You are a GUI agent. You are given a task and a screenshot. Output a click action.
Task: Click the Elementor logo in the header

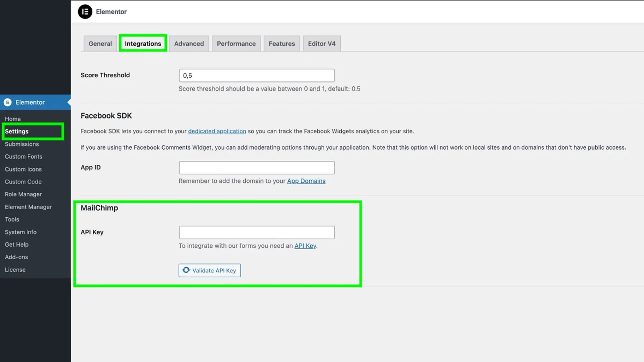pyautogui.click(x=85, y=12)
